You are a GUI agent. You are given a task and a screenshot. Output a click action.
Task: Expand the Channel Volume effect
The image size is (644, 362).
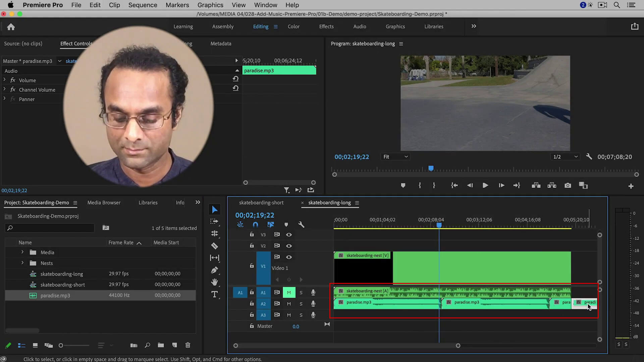tap(4, 89)
